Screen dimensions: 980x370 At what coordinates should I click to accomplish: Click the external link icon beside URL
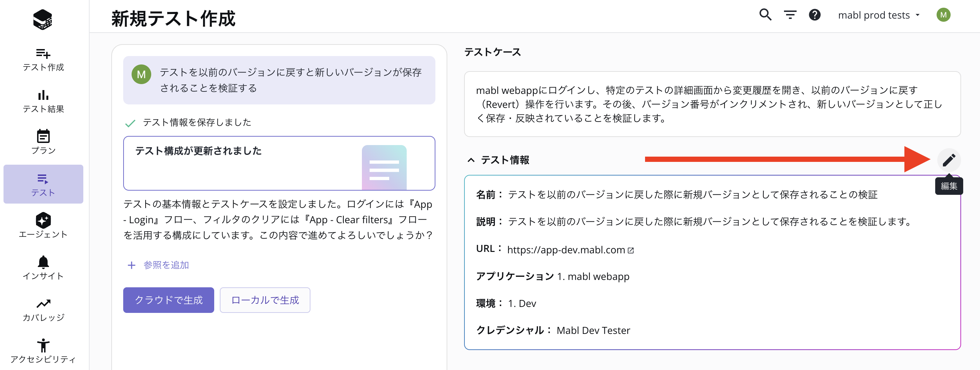(x=631, y=251)
